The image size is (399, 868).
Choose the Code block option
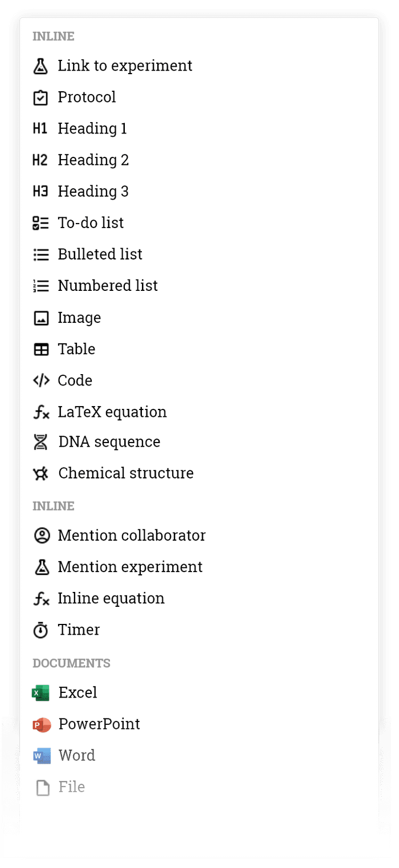coord(75,380)
